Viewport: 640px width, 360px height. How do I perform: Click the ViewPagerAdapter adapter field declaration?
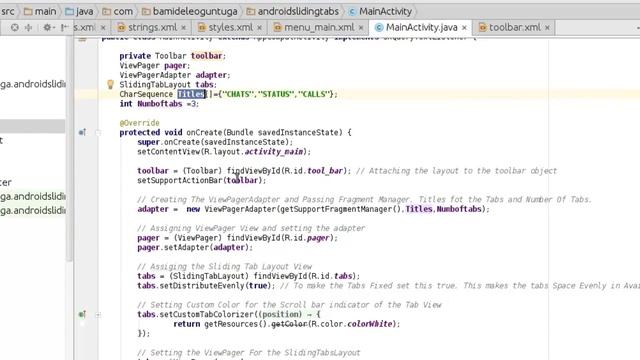(175, 75)
